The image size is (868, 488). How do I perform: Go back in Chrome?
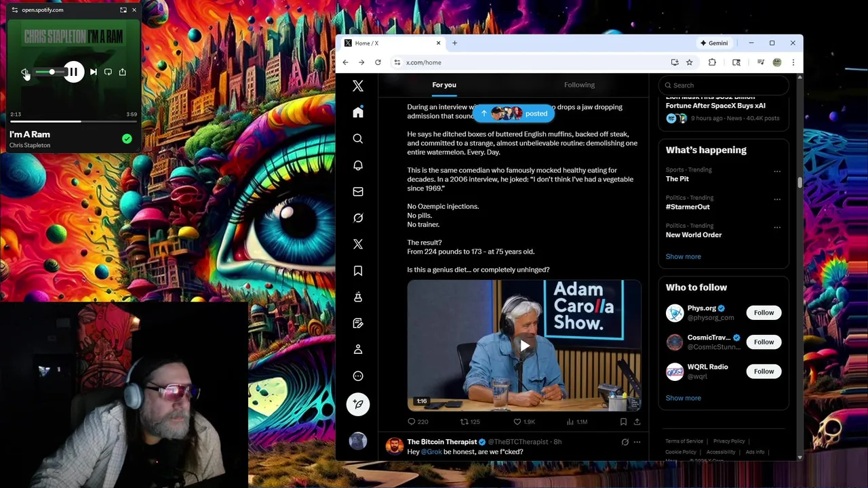click(345, 62)
